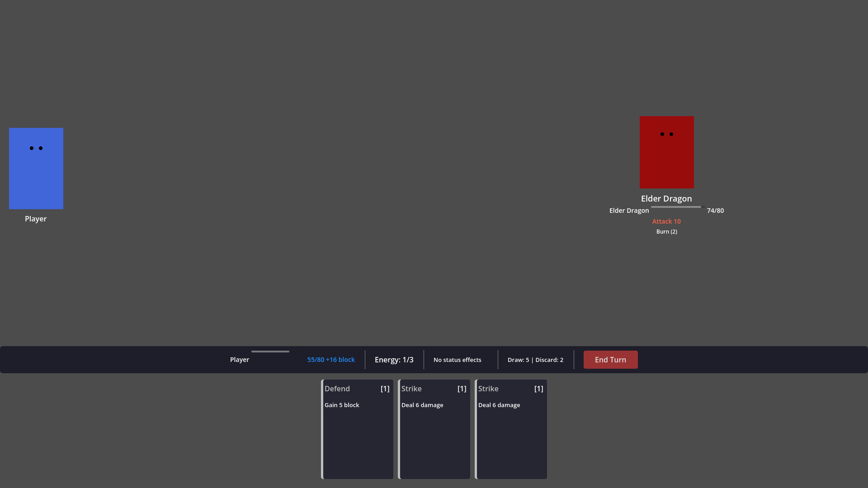Play the first Strike card
868x488 pixels.
[434, 429]
